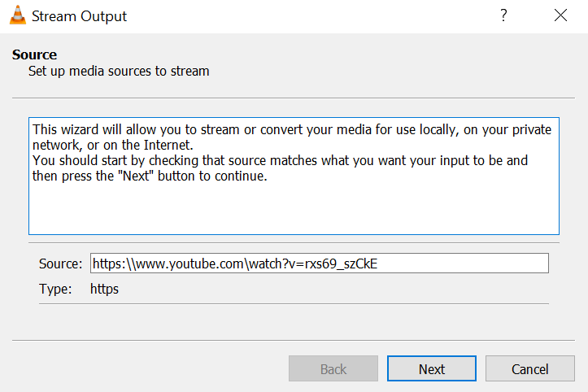This screenshot has width=588, height=392.
Task: Click the 'https' type value
Action: click(x=104, y=289)
